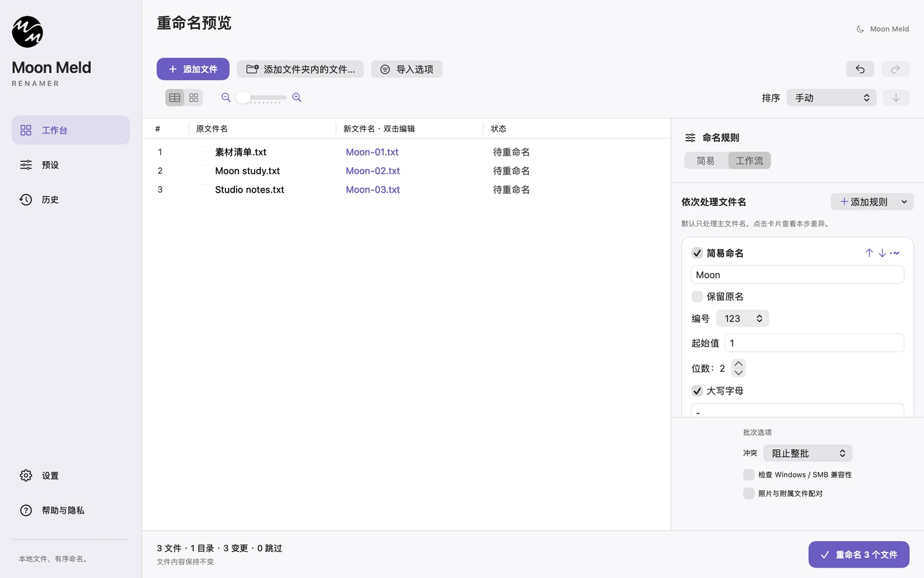Screen dimensions: 924x578
Task: Click 重命名 3 个文件 button
Action: (859, 554)
